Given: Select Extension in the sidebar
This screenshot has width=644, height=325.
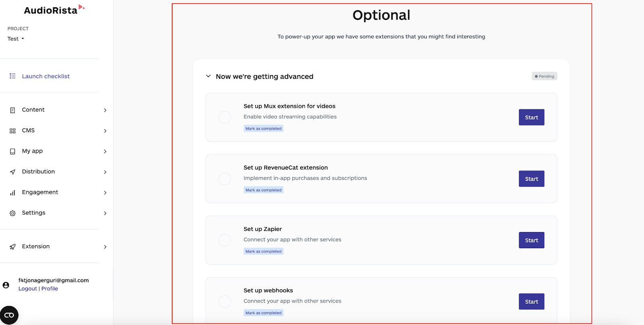Looking at the screenshot, I should coord(35,246).
